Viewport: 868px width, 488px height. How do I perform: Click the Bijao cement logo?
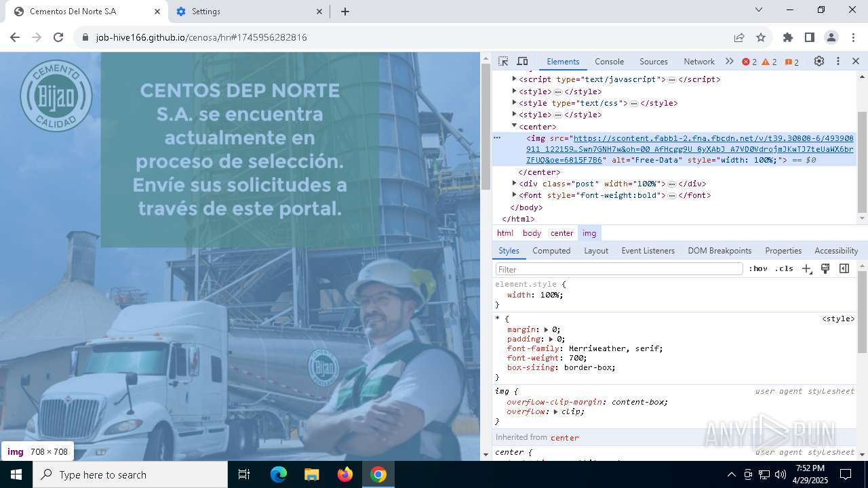pos(56,96)
